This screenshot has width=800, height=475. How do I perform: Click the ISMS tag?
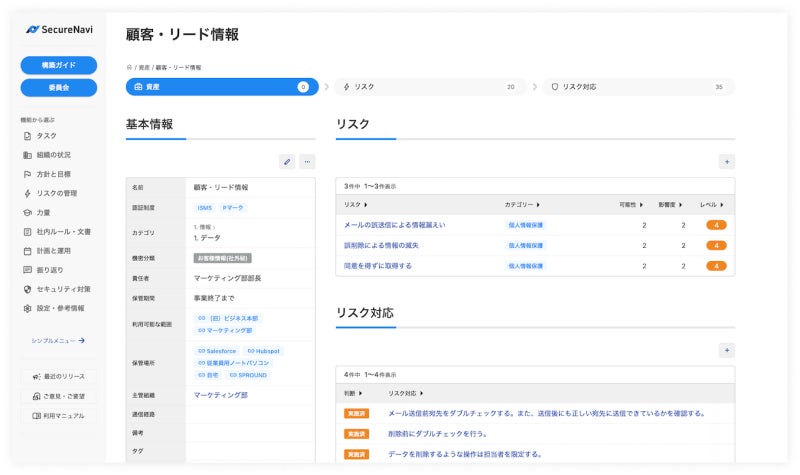205,208
